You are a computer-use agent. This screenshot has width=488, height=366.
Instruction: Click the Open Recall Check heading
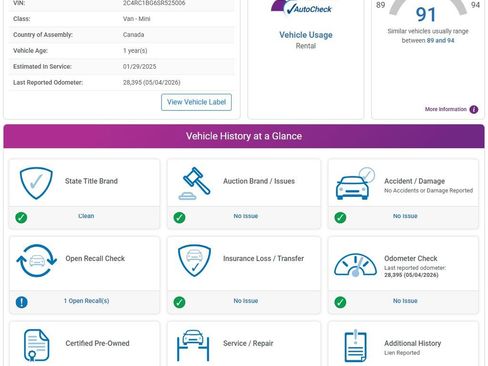[95, 258]
